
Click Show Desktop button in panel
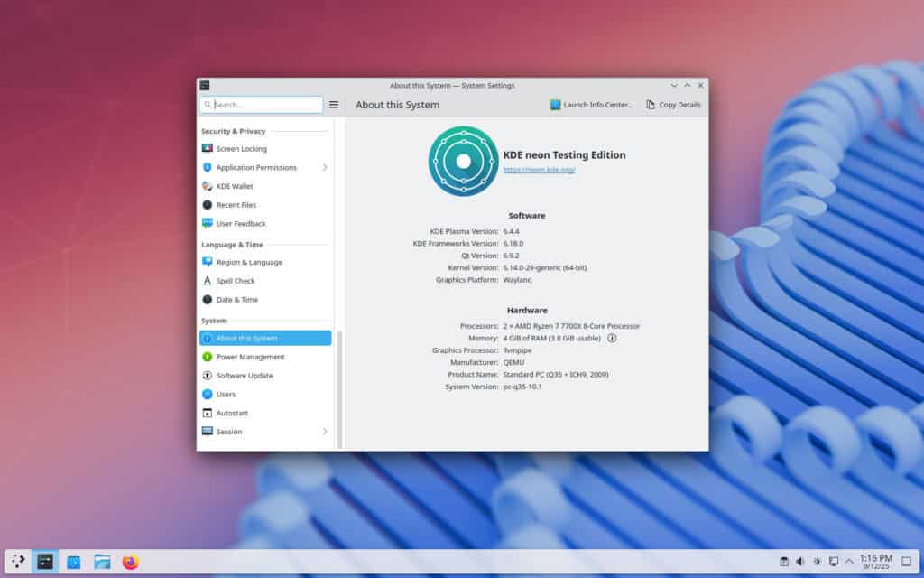click(x=907, y=562)
